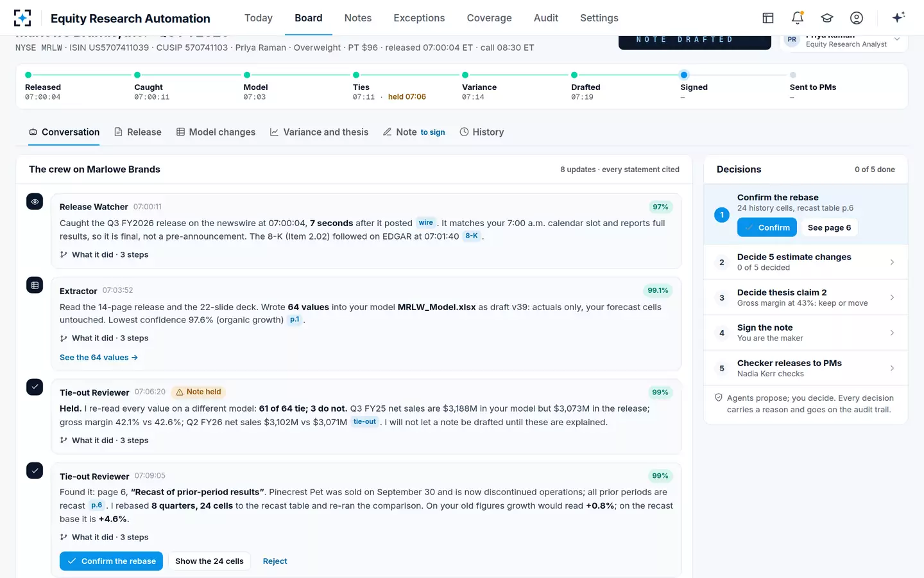Open the Sign the note decision
The image size is (924, 578).
point(806,333)
